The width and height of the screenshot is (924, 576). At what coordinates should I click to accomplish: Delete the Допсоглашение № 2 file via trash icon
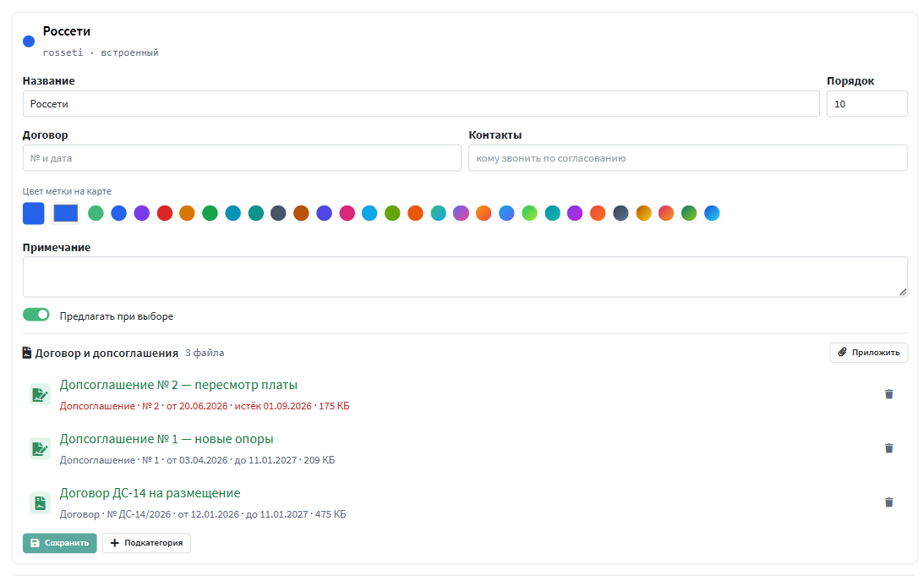888,394
